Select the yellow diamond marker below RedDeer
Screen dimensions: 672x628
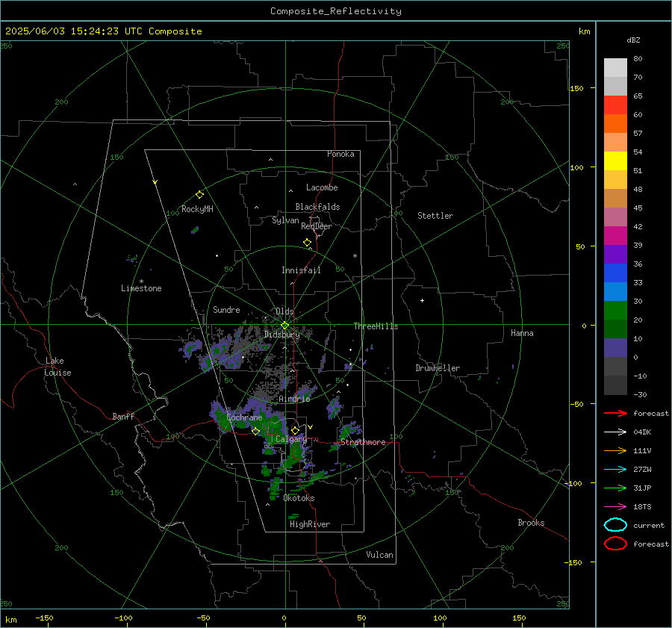tap(308, 242)
